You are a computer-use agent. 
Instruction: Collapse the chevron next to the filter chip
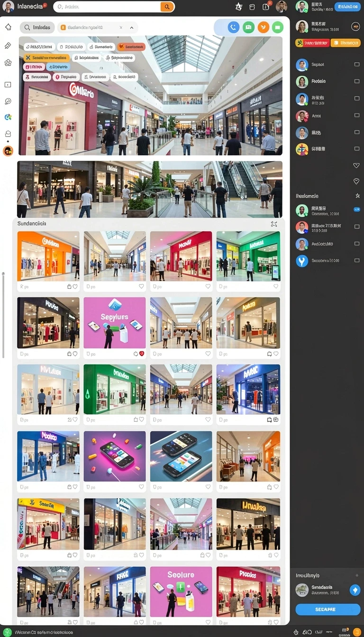(x=131, y=28)
